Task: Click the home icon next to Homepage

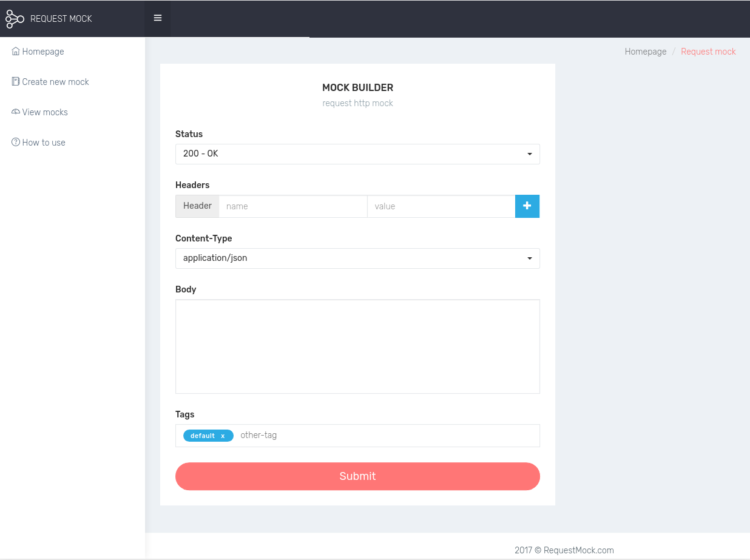Action: pyautogui.click(x=16, y=52)
